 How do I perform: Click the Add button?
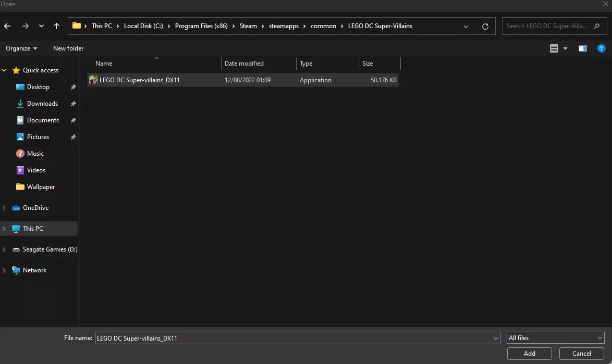point(529,354)
